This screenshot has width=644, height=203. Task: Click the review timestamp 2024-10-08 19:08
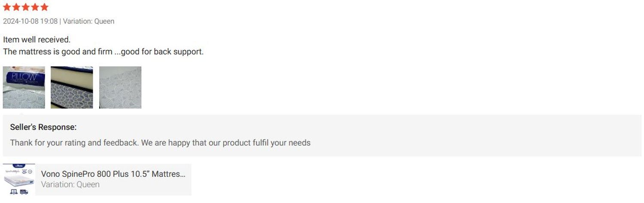[x=30, y=21]
